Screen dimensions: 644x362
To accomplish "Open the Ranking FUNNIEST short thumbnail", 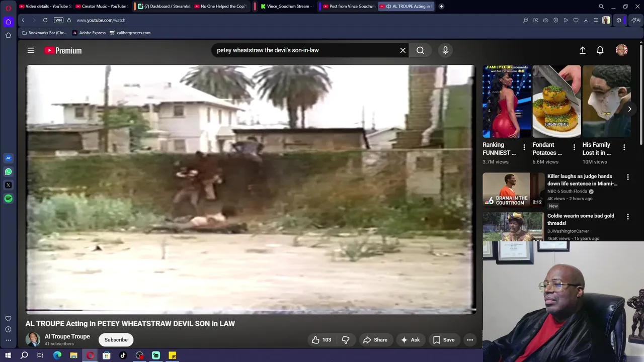I will [507, 102].
